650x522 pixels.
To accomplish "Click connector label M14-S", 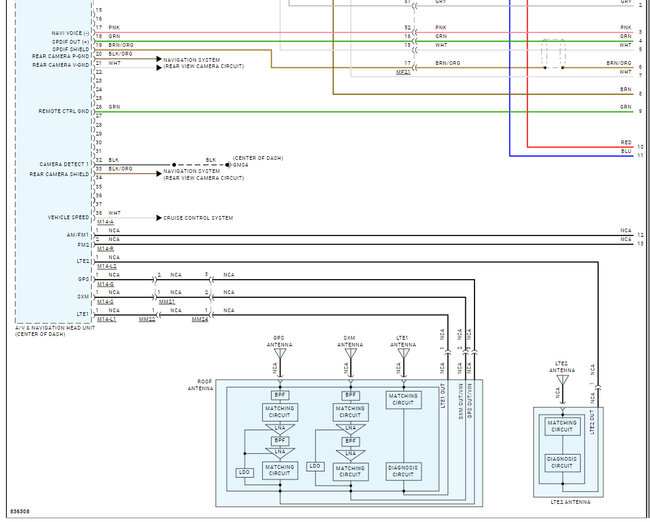I will coord(105,302).
